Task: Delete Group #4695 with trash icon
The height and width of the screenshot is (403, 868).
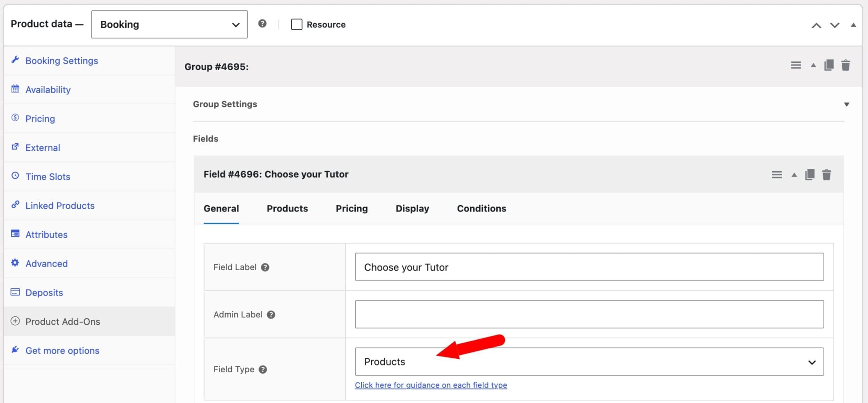Action: coord(845,66)
